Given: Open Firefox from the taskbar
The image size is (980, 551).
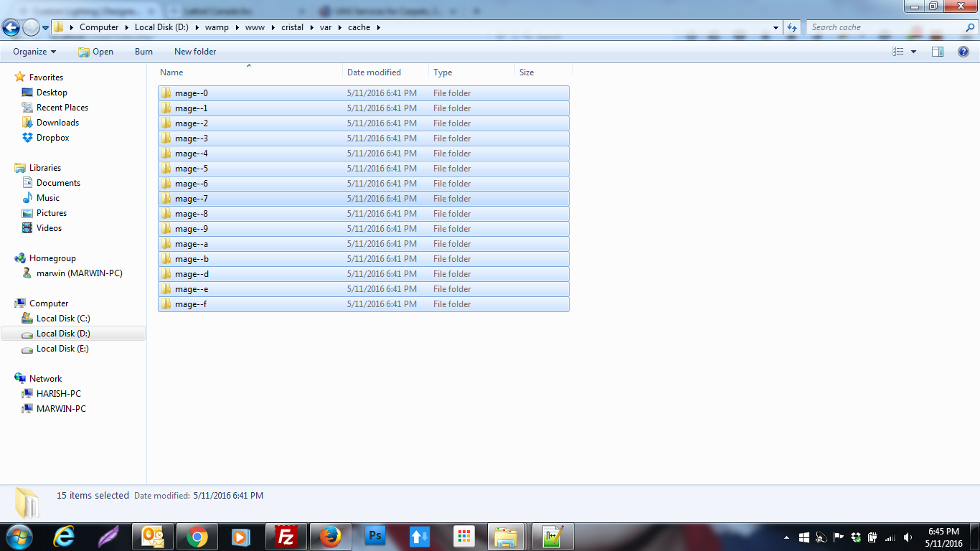Looking at the screenshot, I should click(330, 537).
